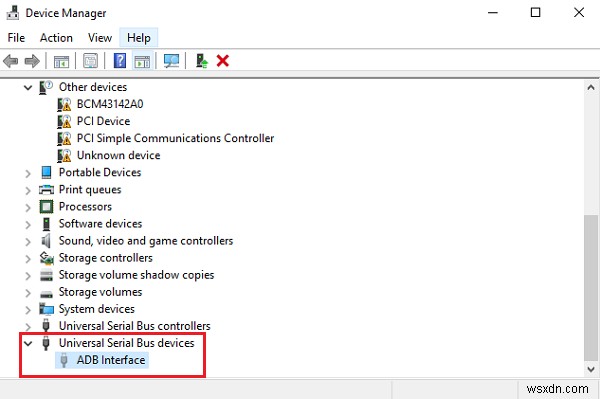Click the vertical scrollbar thumb
This screenshot has width=600, height=399.
pyautogui.click(x=591, y=288)
